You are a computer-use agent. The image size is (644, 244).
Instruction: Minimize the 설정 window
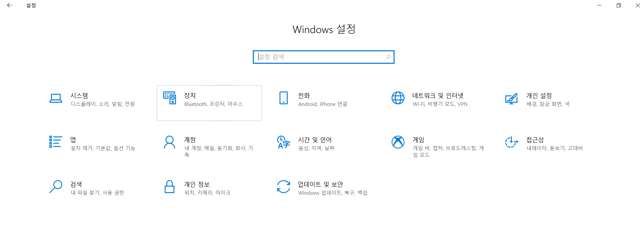point(599,5)
